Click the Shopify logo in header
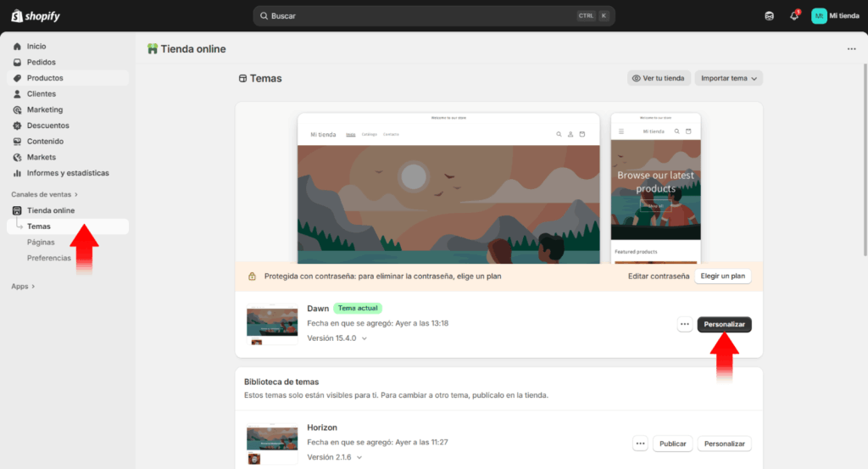 point(35,15)
